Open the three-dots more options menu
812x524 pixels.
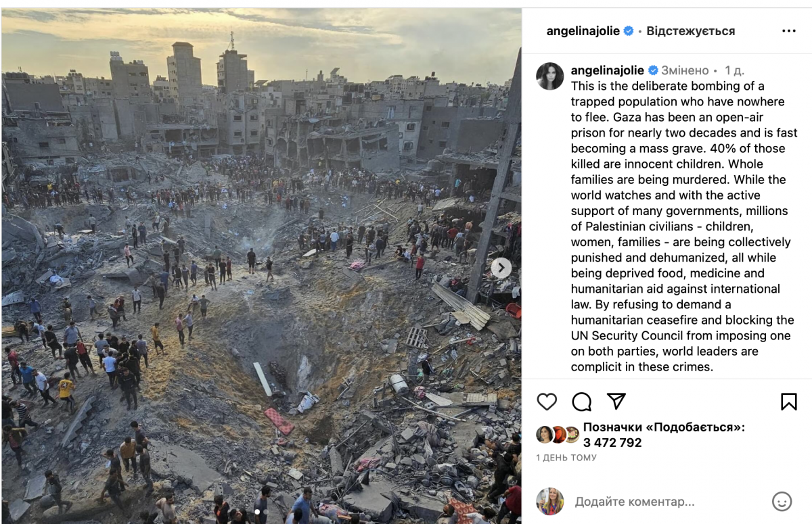(789, 31)
